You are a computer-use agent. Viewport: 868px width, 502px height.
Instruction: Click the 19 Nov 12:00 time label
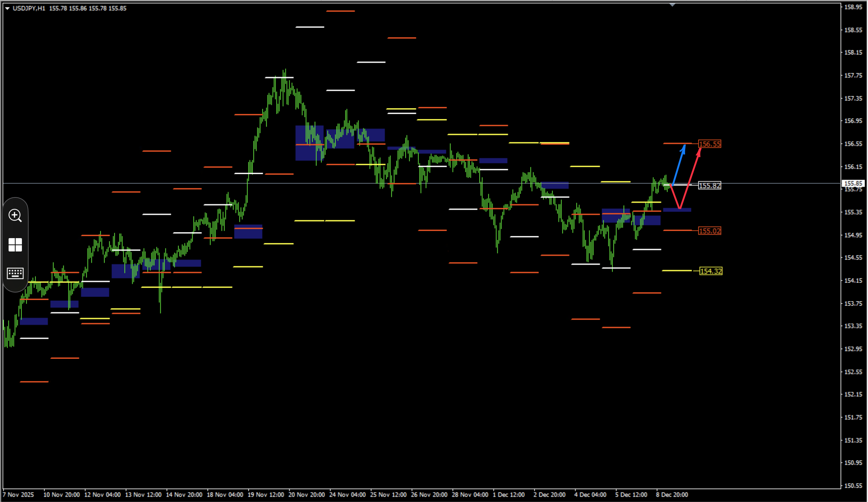266,494
